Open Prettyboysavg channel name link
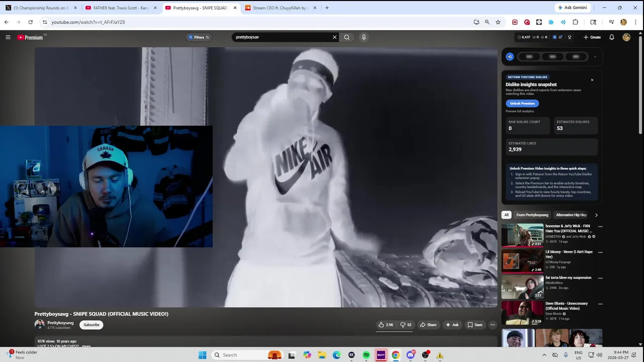The image size is (644, 362). [60, 323]
